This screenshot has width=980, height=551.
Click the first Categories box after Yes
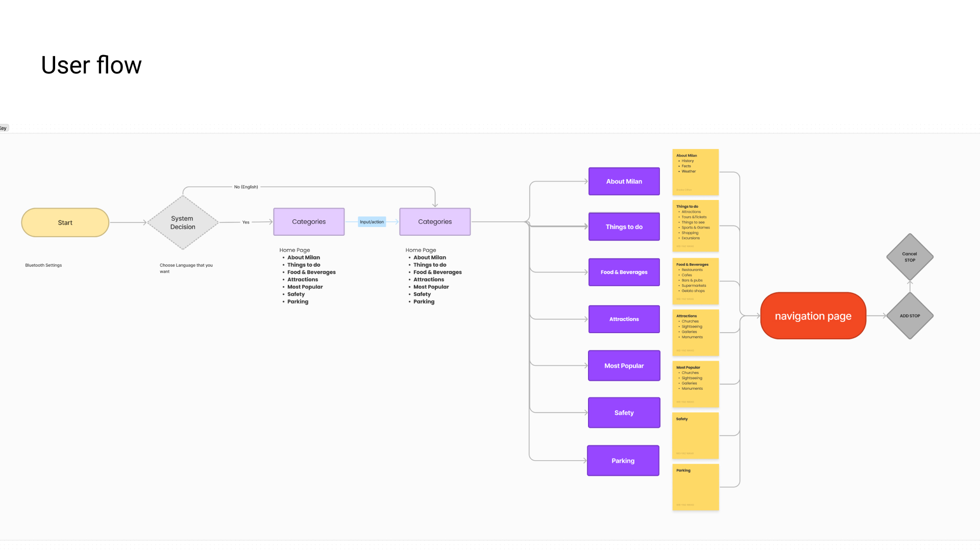pyautogui.click(x=309, y=221)
